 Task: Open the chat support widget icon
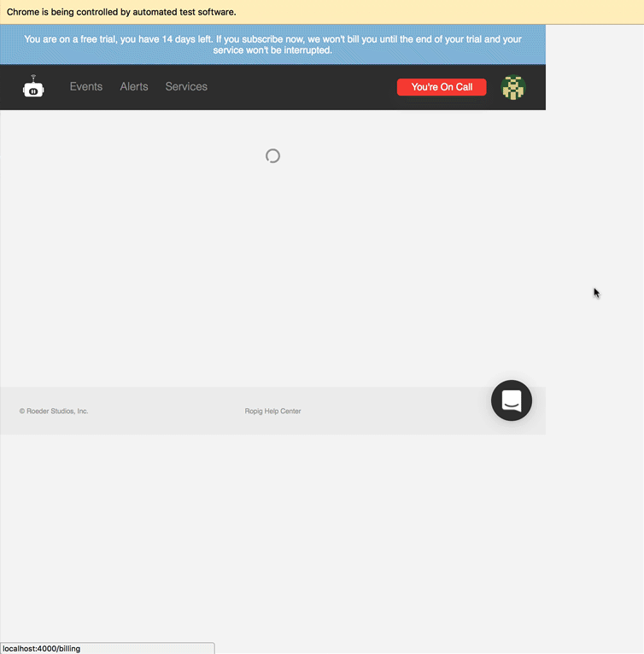(512, 400)
